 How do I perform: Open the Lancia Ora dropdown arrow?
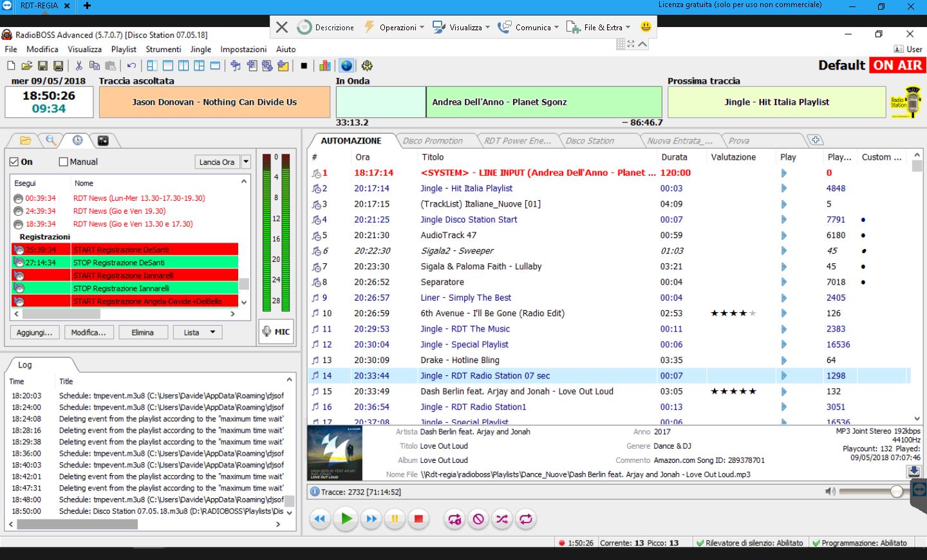coord(246,162)
